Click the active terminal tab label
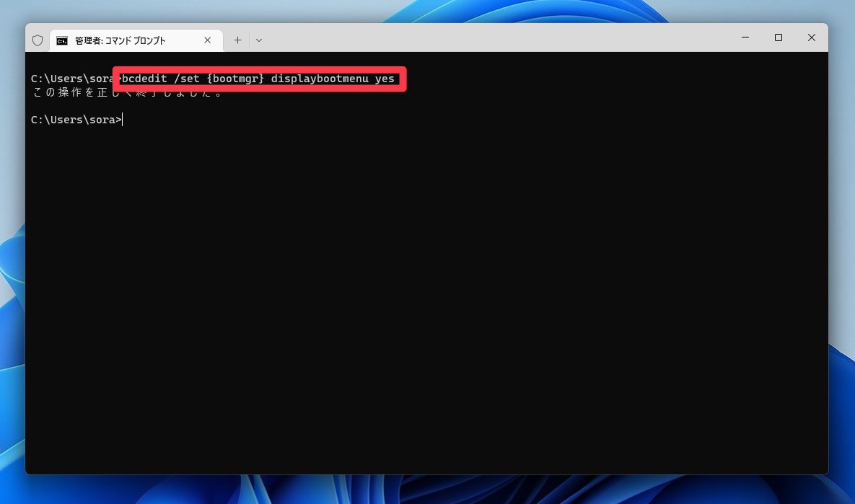This screenshot has height=504, width=855. tap(119, 41)
